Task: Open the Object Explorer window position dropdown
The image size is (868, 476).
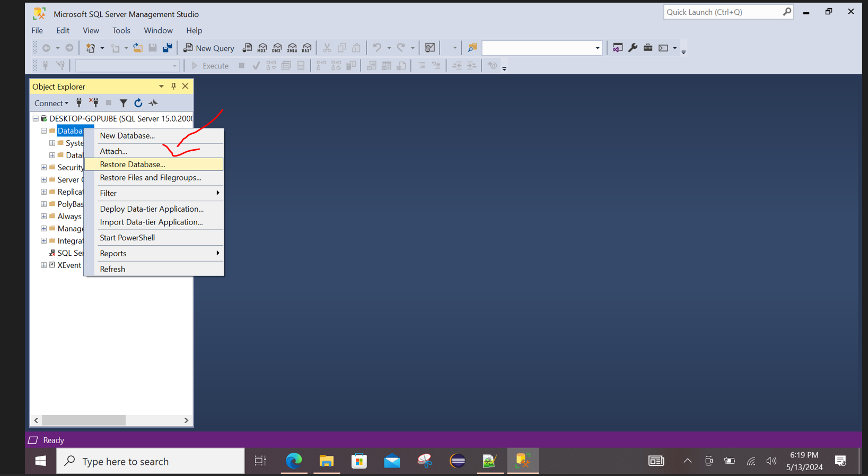Action: coord(161,86)
